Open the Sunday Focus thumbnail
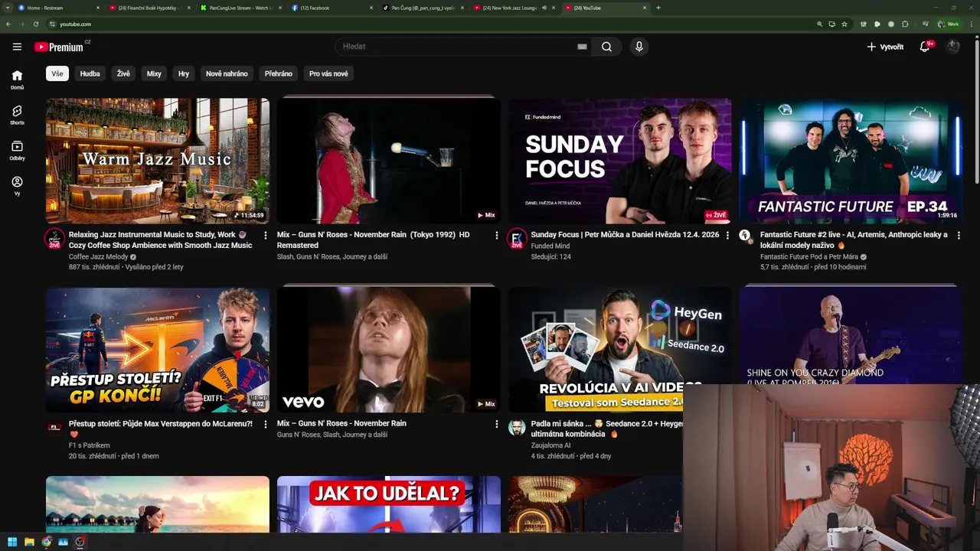Viewport: 980px width, 551px height. click(x=620, y=161)
